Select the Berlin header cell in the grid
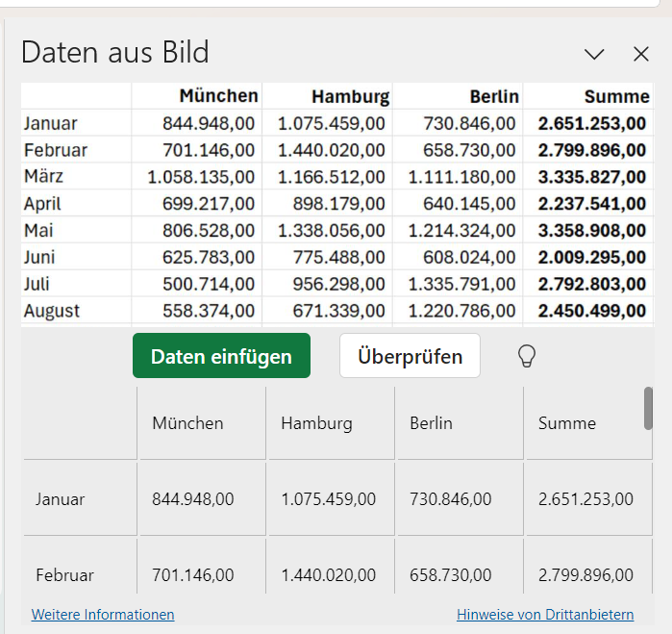The width and height of the screenshot is (672, 634). point(460,423)
